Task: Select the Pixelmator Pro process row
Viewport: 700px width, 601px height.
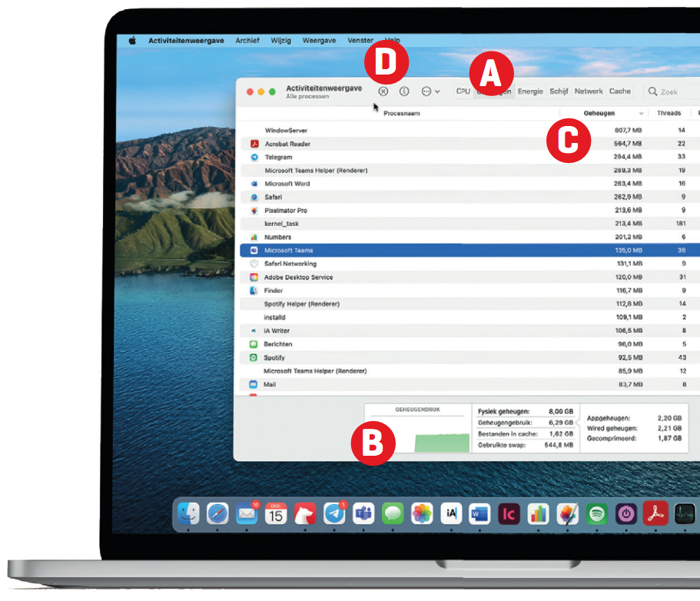Action: [469, 211]
